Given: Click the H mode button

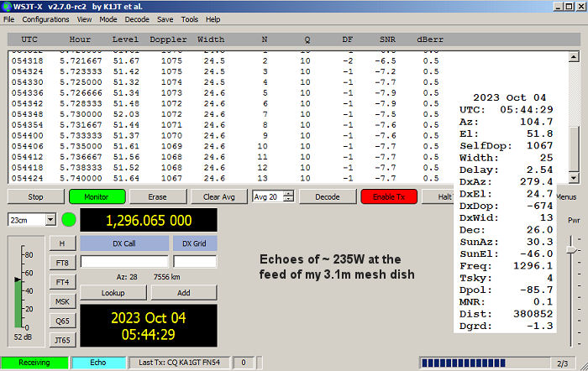Looking at the screenshot, I should pyautogui.click(x=62, y=243).
